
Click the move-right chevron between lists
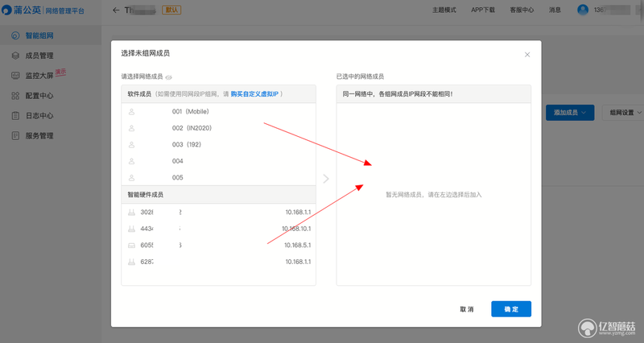[x=326, y=179]
